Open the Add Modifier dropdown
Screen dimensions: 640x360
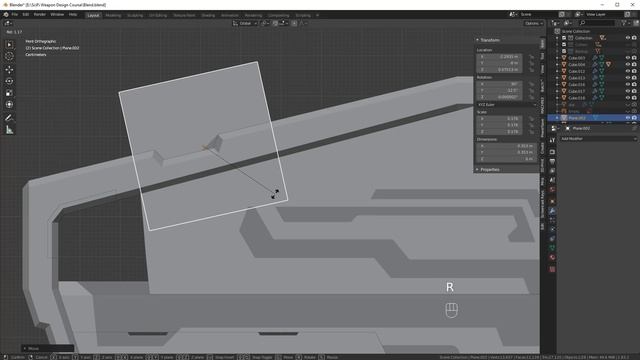tap(599, 139)
